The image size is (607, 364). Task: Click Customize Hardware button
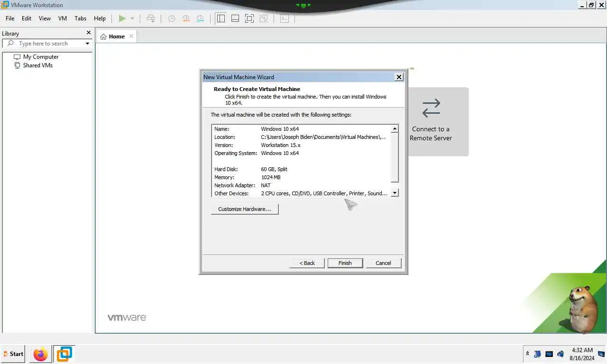[245, 209]
